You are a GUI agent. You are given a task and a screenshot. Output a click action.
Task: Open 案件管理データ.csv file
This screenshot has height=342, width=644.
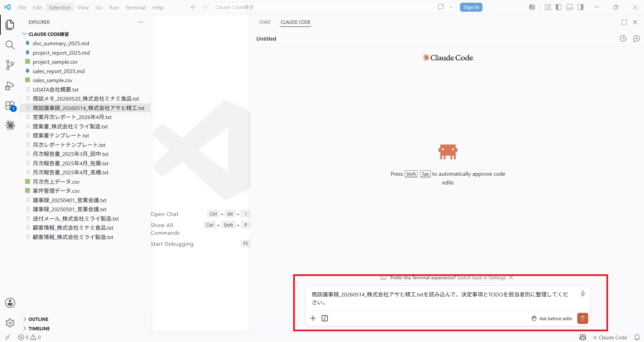point(56,191)
